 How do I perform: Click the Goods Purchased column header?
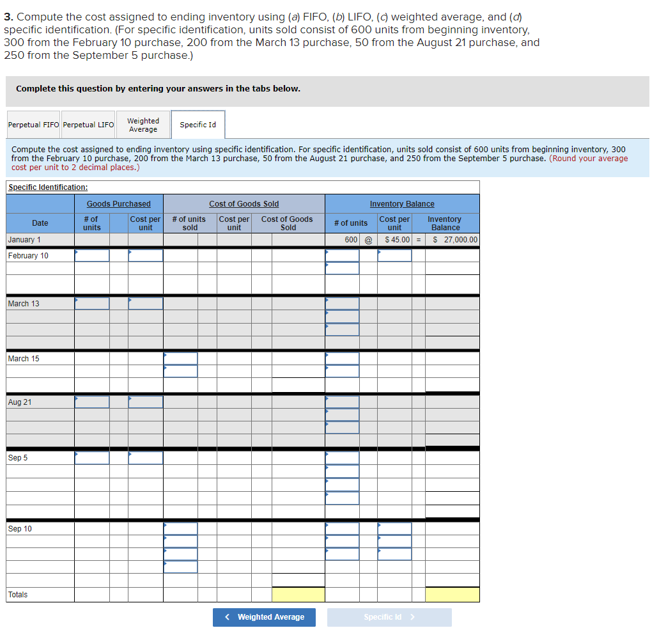(119, 203)
